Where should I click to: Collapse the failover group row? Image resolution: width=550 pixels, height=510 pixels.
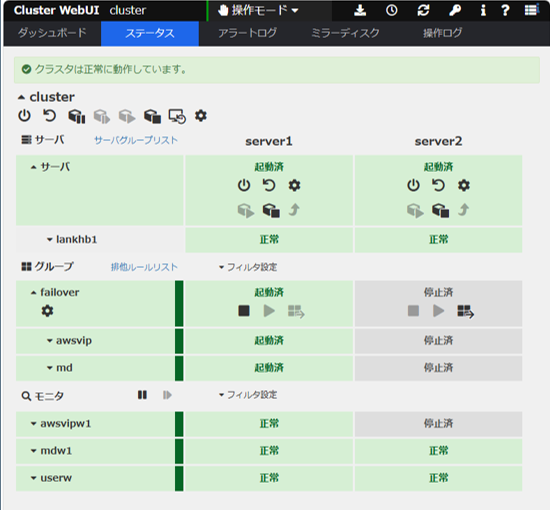[33, 293]
